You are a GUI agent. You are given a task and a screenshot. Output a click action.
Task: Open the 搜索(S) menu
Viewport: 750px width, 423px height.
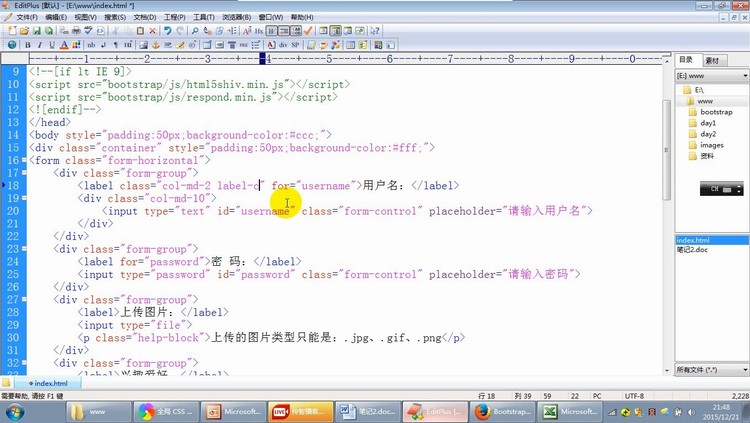coord(115,17)
